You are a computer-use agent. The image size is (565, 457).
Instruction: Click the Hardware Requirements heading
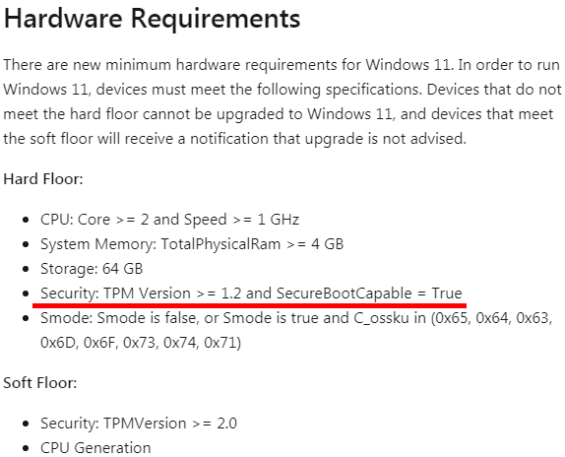tap(152, 18)
